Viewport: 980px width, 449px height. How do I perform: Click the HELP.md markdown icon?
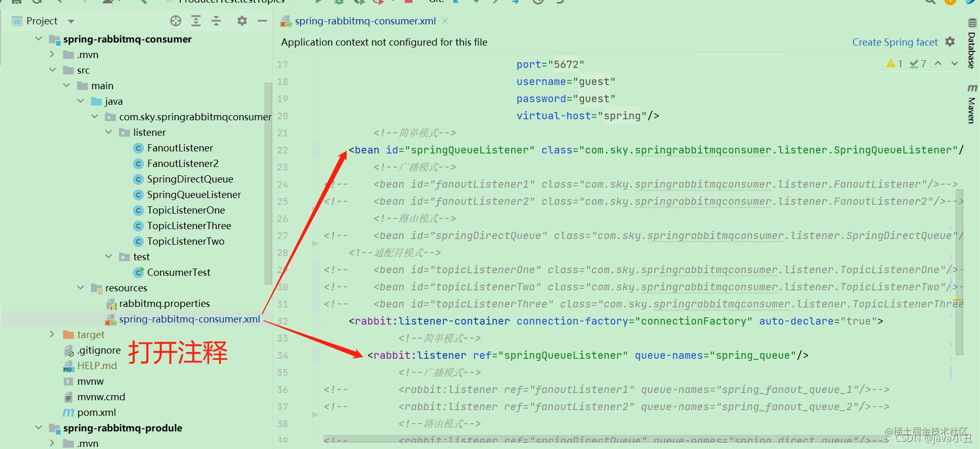coord(68,366)
